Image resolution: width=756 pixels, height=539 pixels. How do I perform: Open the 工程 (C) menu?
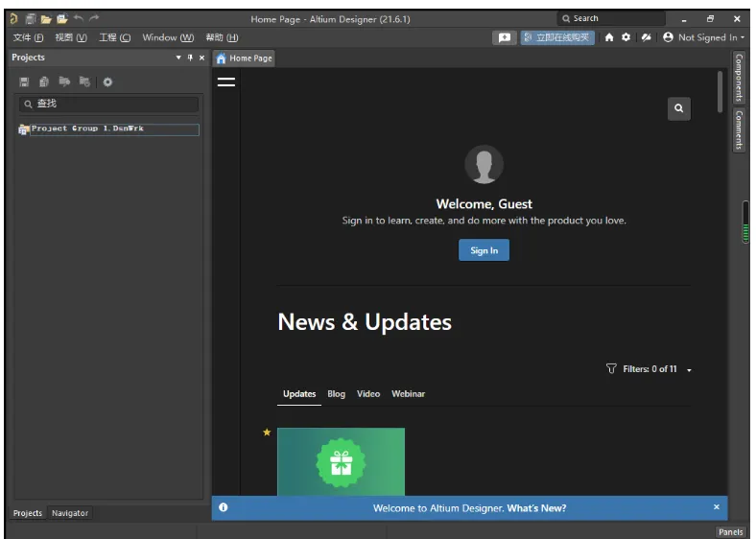[115, 37]
